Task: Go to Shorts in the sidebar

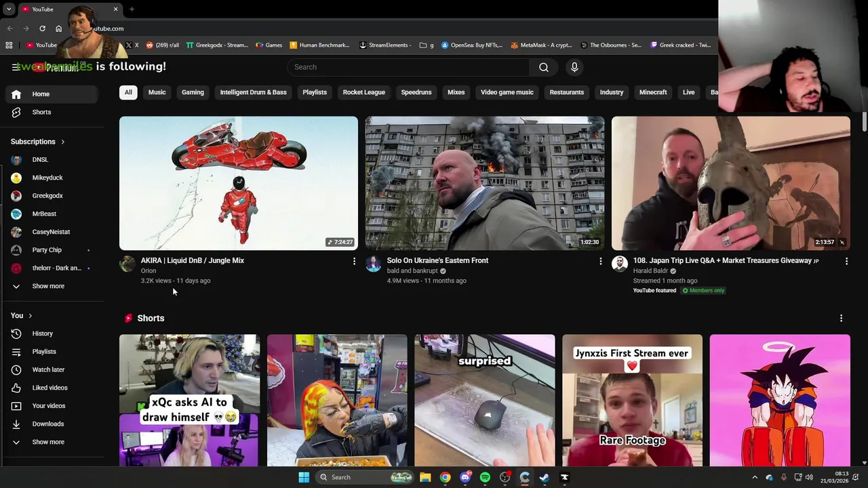Action: pos(52,112)
